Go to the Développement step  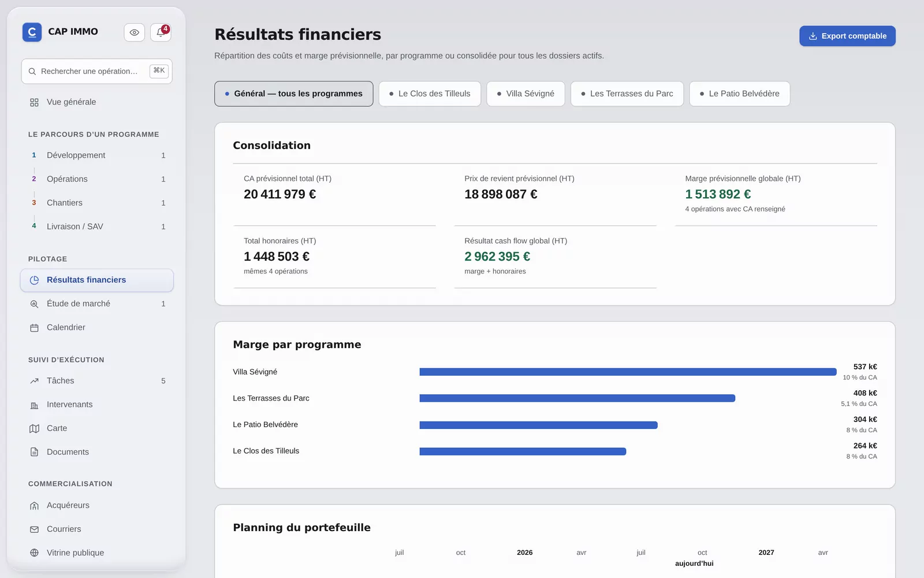tap(97, 155)
